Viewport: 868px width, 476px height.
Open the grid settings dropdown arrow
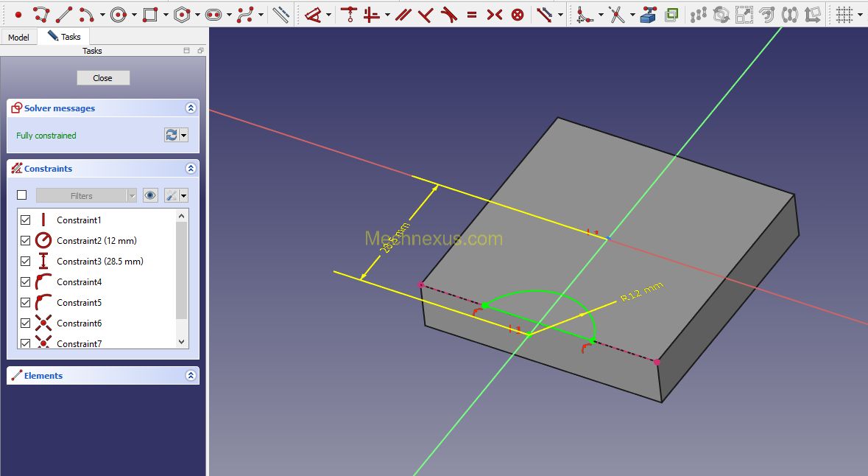[x=860, y=15]
